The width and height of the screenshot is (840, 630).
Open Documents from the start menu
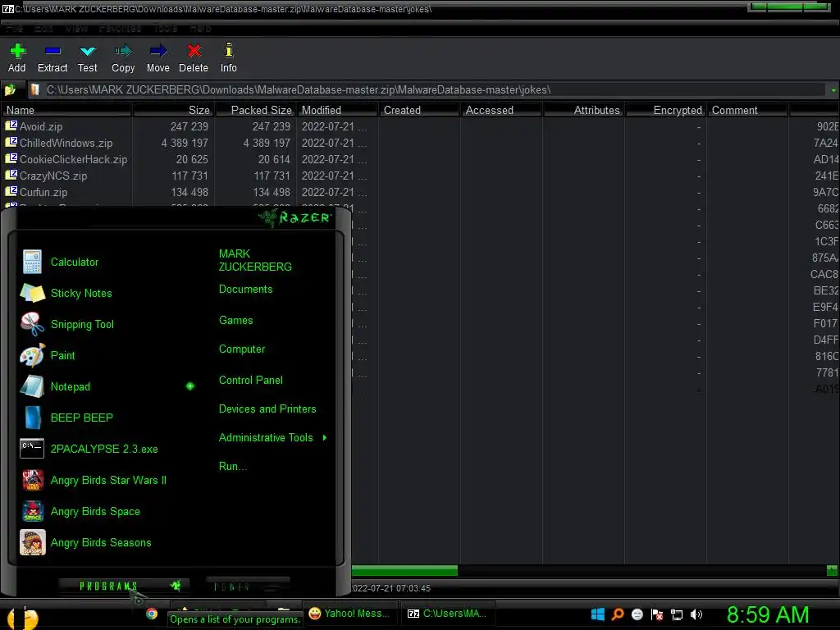(x=245, y=290)
